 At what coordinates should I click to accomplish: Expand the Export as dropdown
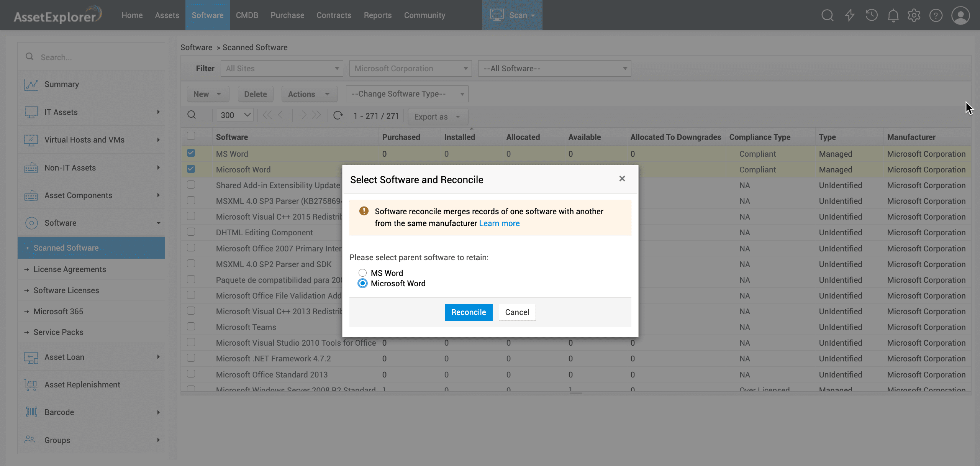click(438, 117)
